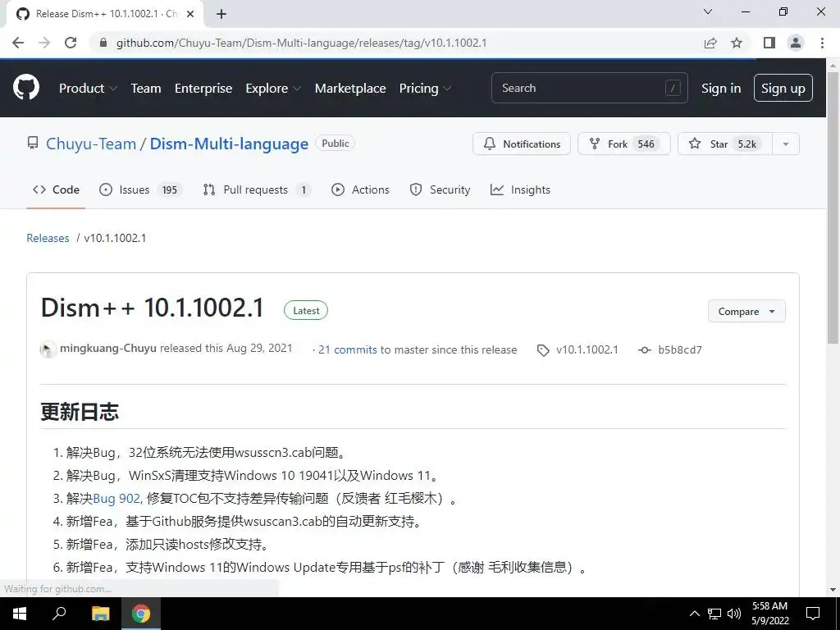Image resolution: width=840 pixels, height=630 pixels.
Task: Click the page vertical scrollbar thumb
Action: point(833,208)
